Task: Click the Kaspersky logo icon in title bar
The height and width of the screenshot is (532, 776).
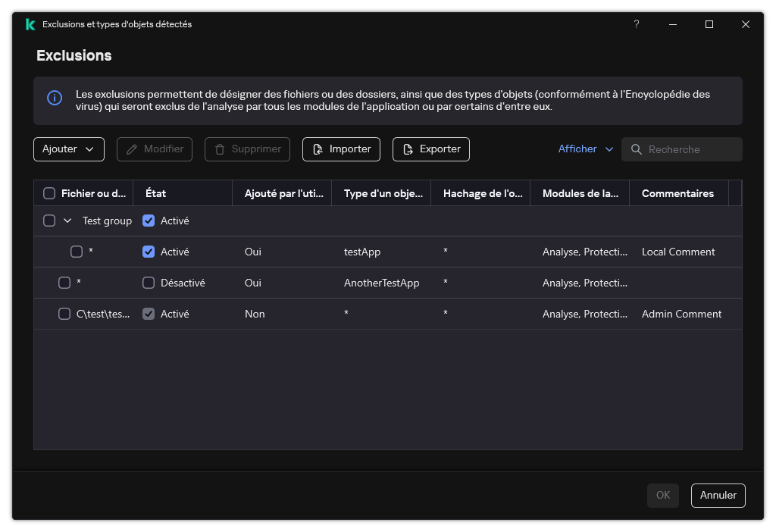Action: [30, 24]
